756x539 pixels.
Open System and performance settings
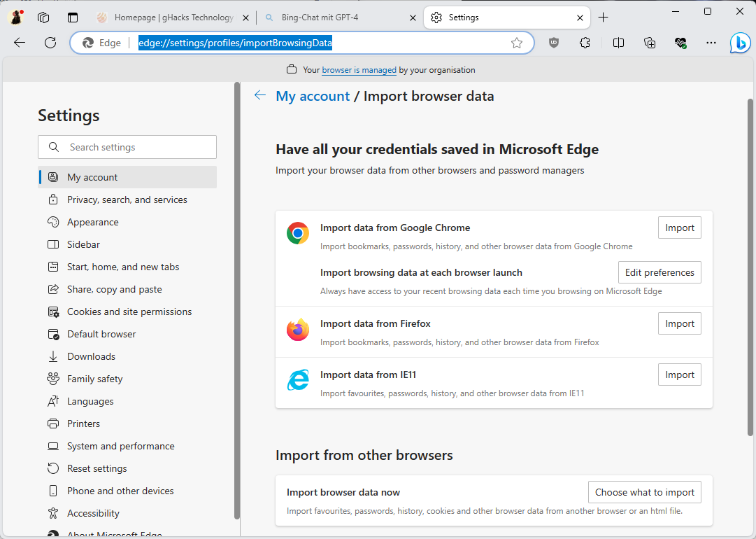127,447
